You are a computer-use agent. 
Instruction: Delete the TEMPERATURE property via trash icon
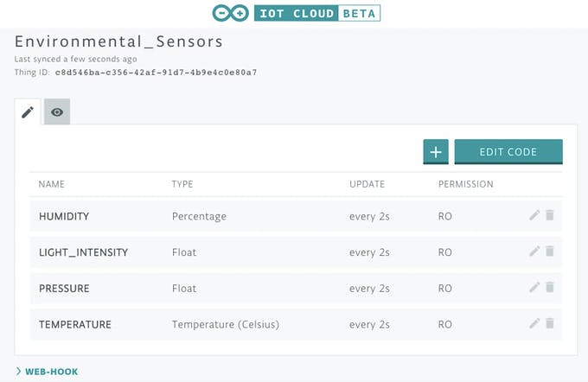point(550,323)
